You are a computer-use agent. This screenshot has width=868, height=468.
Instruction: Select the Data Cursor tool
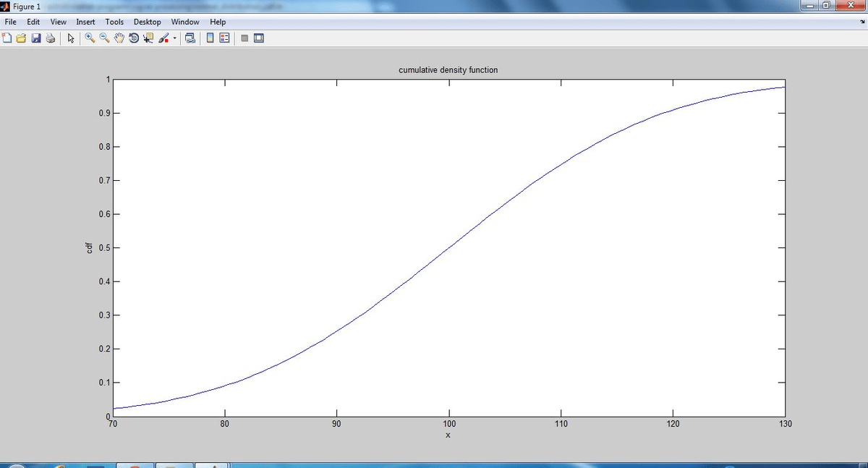tap(148, 38)
